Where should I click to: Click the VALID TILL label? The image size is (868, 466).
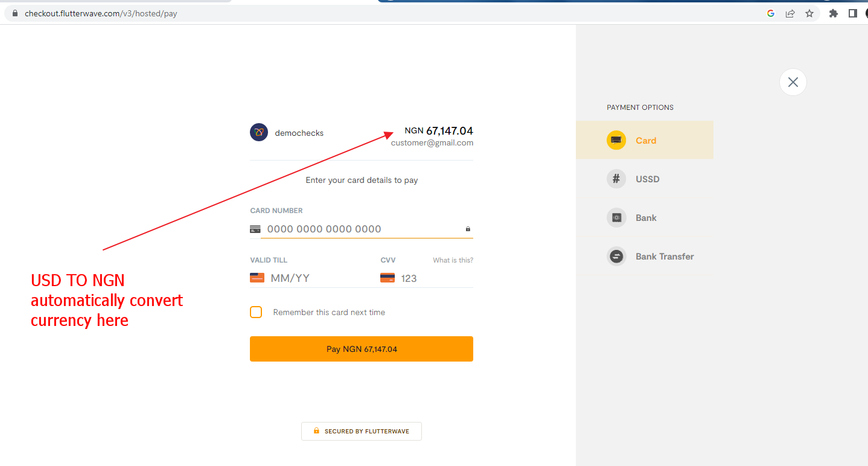coord(269,260)
